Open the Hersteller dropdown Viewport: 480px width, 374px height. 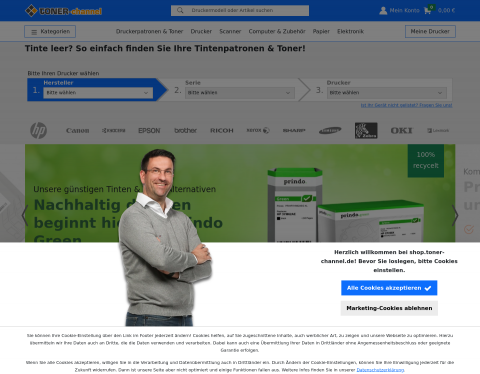[x=98, y=93]
